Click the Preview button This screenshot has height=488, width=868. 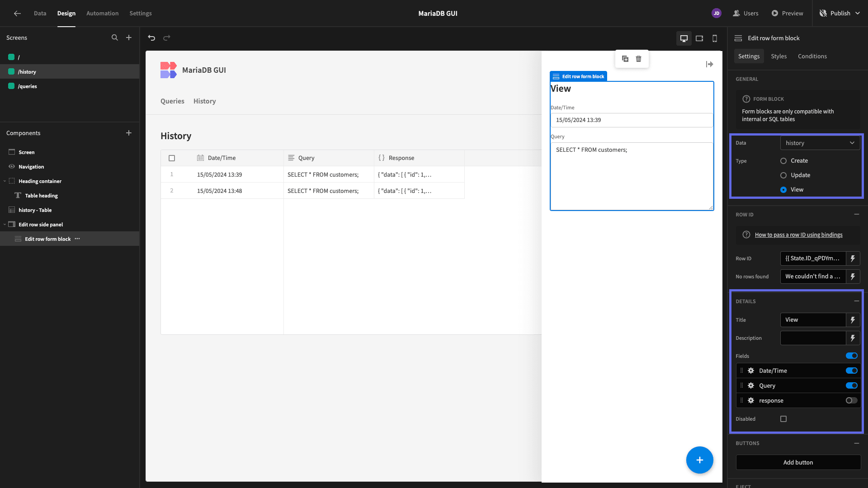coord(787,13)
